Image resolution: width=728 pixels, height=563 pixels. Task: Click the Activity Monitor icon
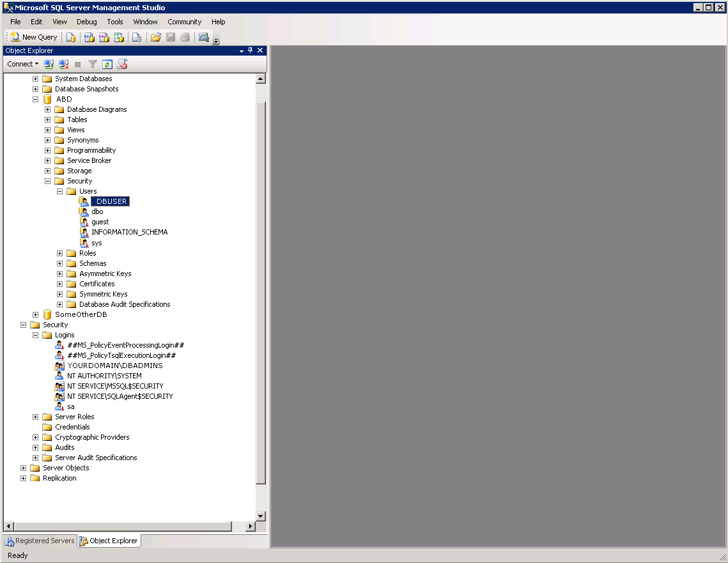(x=203, y=37)
